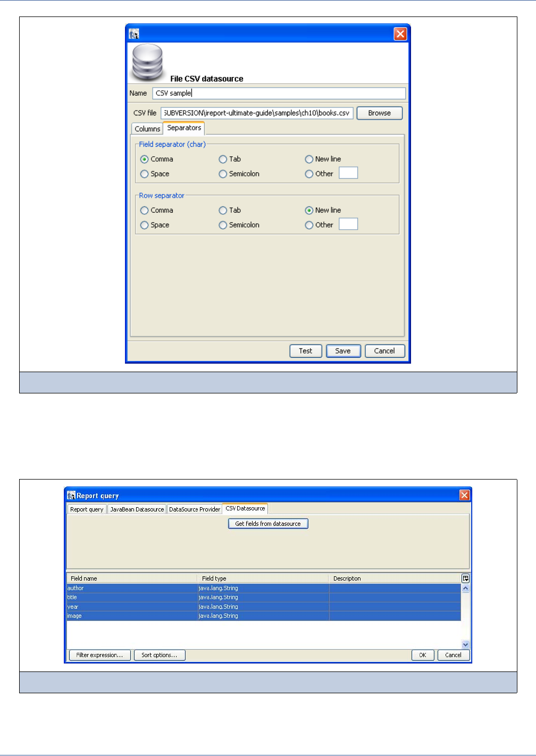Open the JavaBean Datasource tab
Screen dimensions: 536x756
[x=137, y=509]
